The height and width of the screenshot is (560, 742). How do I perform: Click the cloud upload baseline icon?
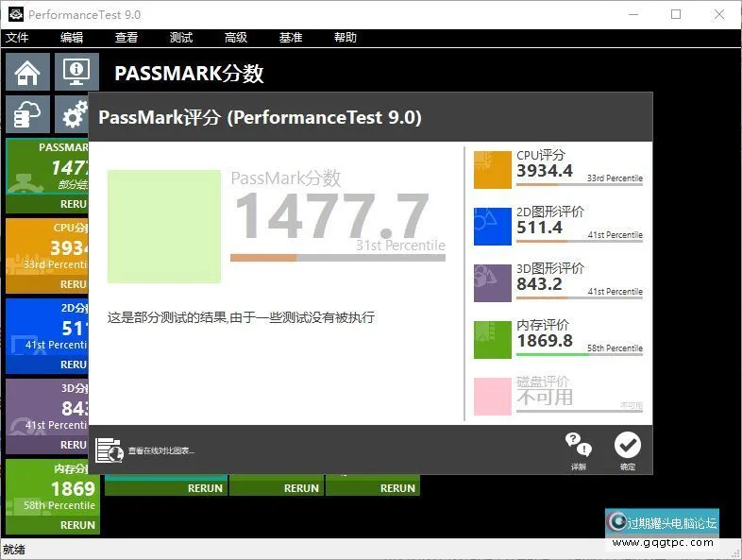click(27, 115)
